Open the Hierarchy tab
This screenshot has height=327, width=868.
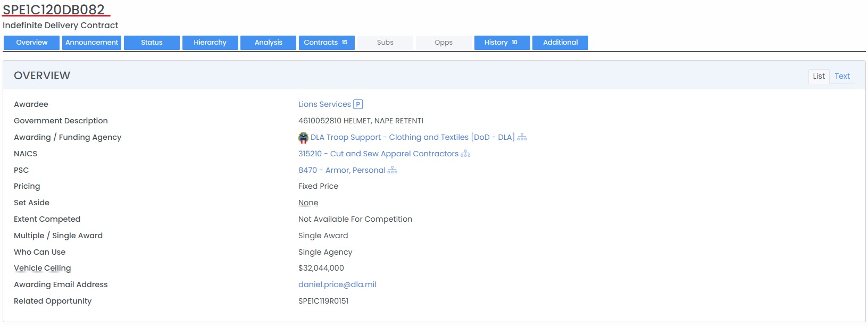(x=210, y=43)
